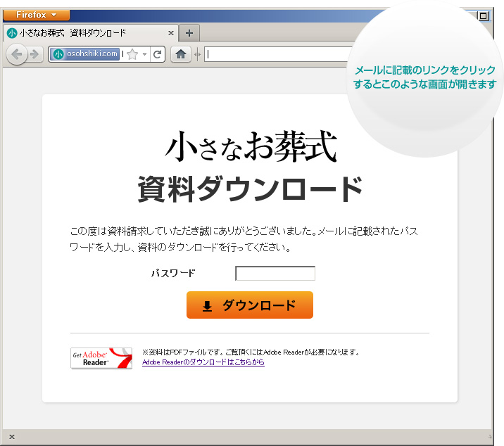
Task: Select the 小さなお葬式 資料ダウンロード tab
Action: coord(90,33)
